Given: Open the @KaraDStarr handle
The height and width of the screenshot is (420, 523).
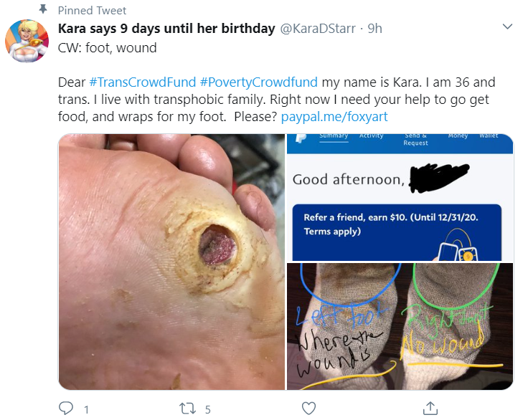Looking at the screenshot, I should point(318,29).
